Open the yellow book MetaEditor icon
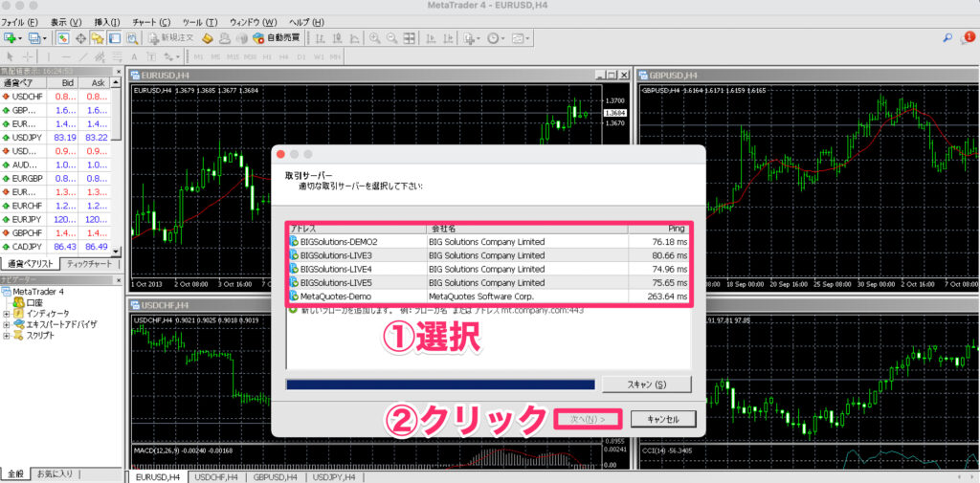 (208, 38)
